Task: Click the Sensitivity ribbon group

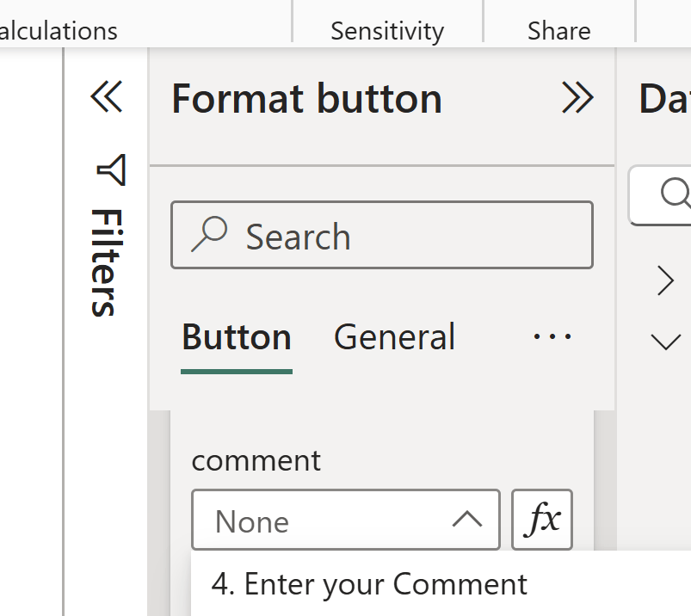Action: tap(387, 31)
